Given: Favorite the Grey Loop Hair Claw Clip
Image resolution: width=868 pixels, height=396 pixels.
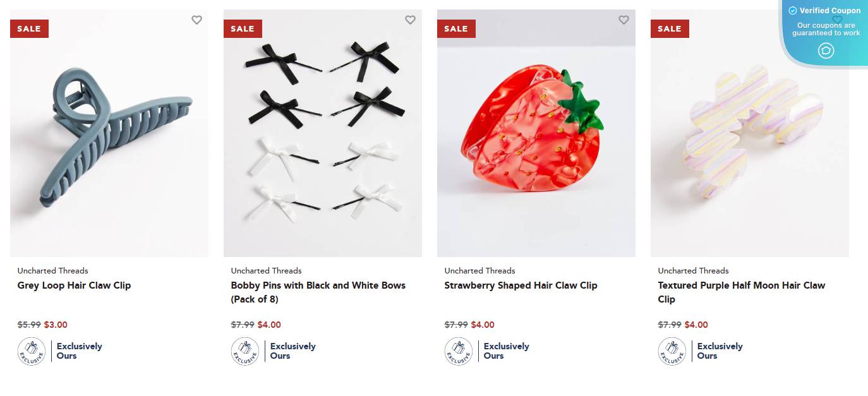Looking at the screenshot, I should [196, 20].
